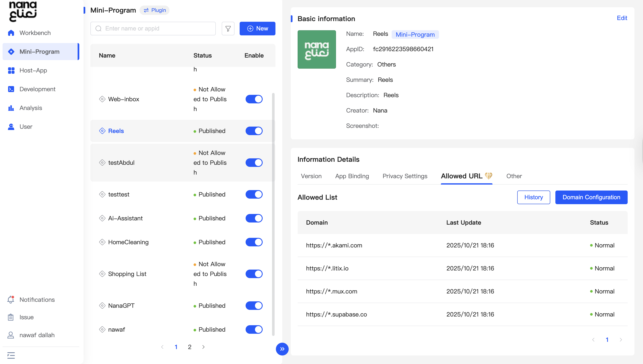Click the Development terminal icon
This screenshot has height=364, width=643.
[x=11, y=89]
